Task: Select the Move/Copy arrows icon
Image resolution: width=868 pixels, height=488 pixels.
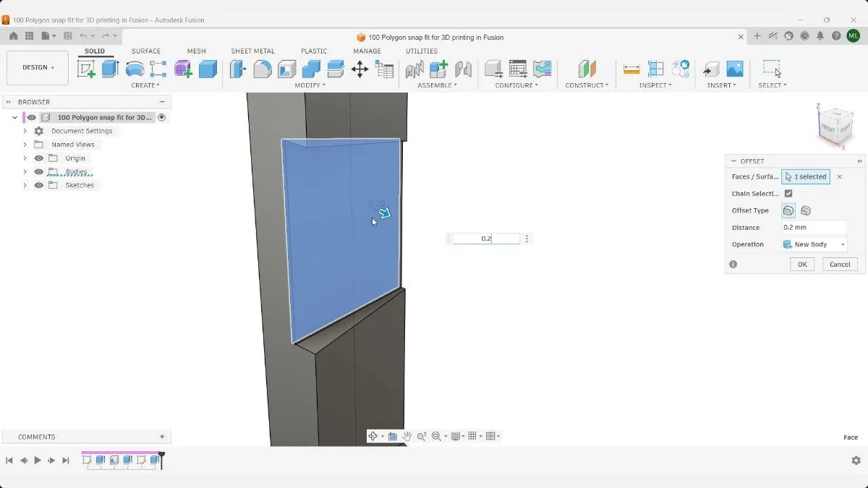Action: [x=359, y=69]
